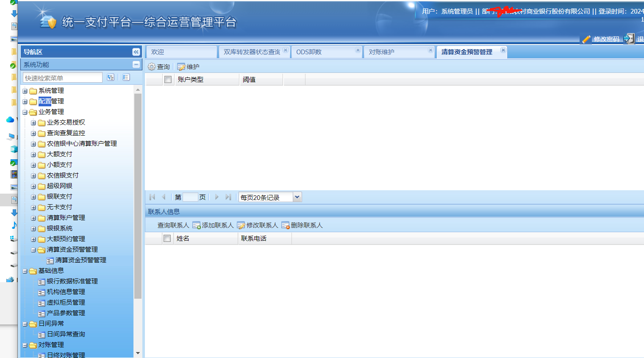The width and height of the screenshot is (644, 358).
Task: Click the navigation tree scrollbar up arrow
Action: tap(138, 90)
